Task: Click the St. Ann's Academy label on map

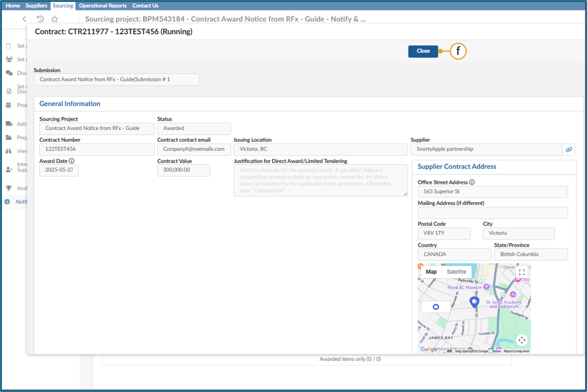Action: tap(504, 304)
